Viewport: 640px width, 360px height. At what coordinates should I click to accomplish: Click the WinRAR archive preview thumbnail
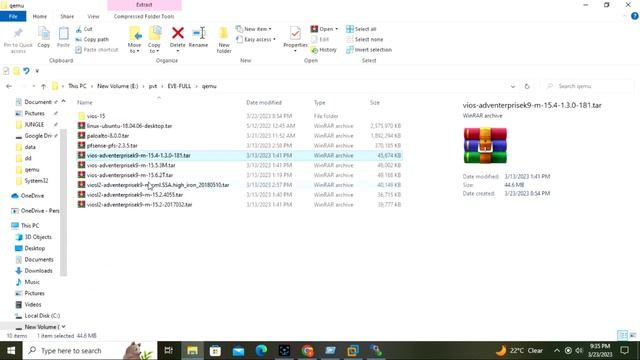click(485, 145)
